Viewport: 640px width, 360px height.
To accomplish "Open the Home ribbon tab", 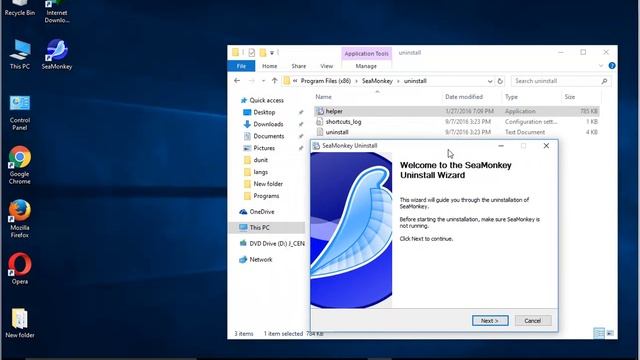I will point(269,66).
